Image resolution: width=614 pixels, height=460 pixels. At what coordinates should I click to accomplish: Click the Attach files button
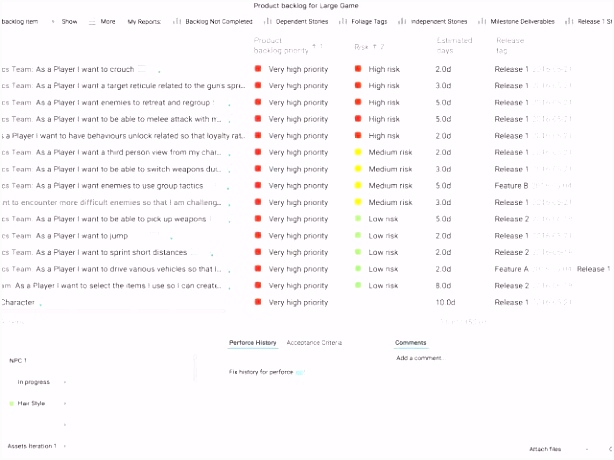[x=545, y=450]
